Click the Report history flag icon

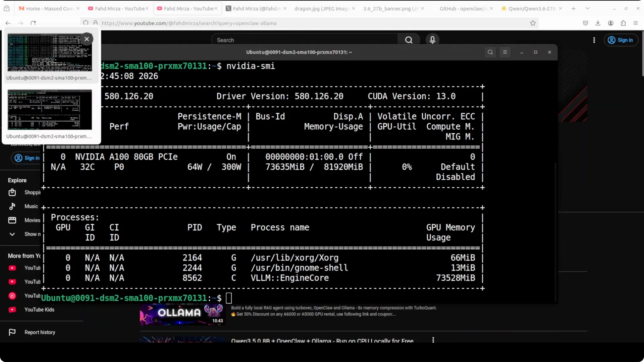click(12, 332)
